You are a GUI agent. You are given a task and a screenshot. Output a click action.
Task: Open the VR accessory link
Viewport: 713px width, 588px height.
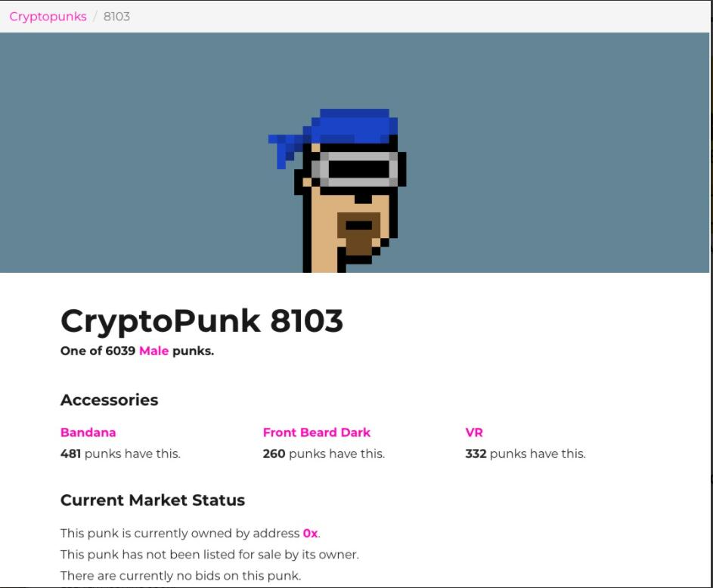(x=474, y=432)
